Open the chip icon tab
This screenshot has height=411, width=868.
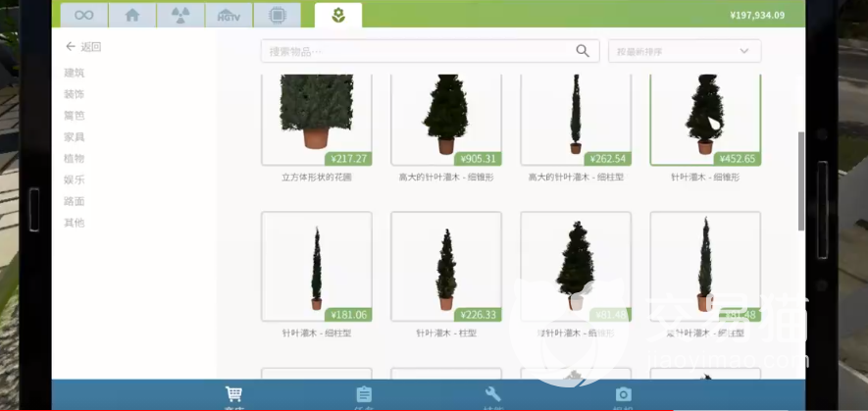coord(277,15)
